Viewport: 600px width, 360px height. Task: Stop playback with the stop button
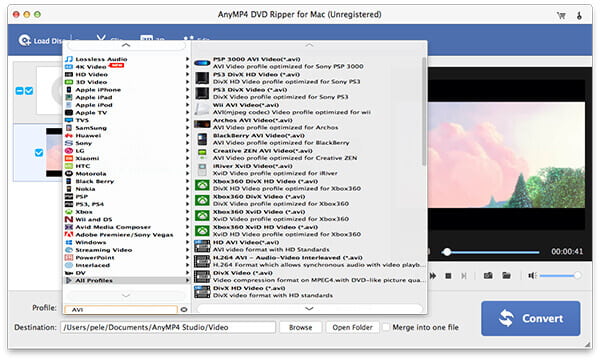pos(448,276)
